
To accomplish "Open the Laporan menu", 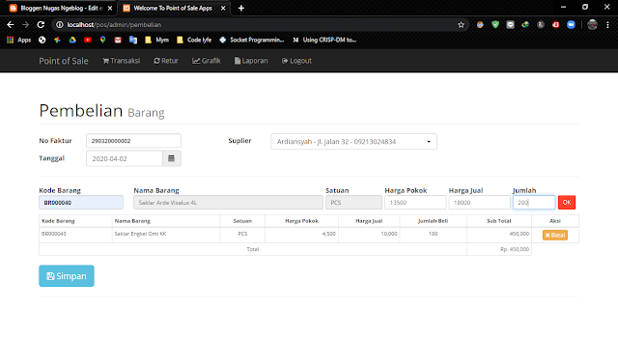I will [x=251, y=61].
